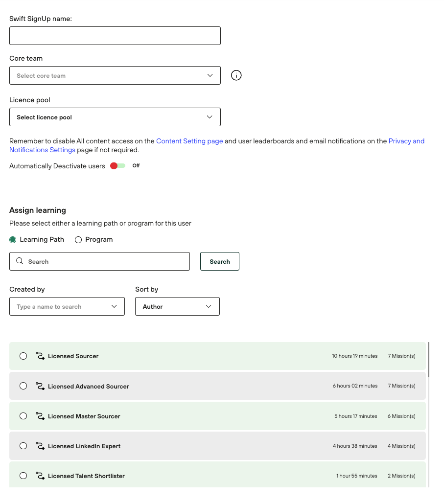Screen dimensions: 444x504
Task: Open the Select core team dropdown
Action: coord(115,75)
